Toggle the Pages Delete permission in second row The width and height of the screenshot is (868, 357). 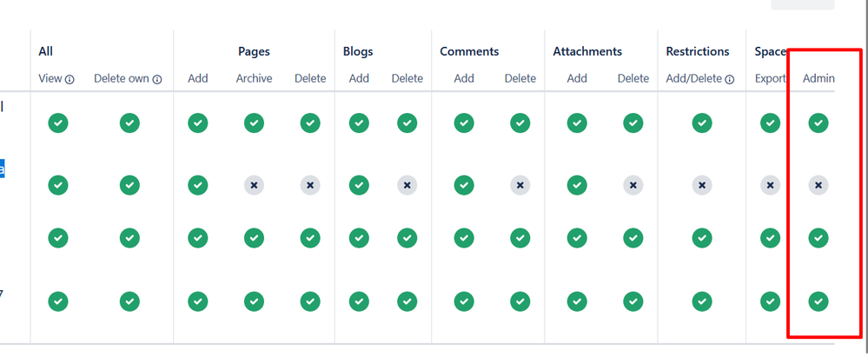(x=310, y=185)
